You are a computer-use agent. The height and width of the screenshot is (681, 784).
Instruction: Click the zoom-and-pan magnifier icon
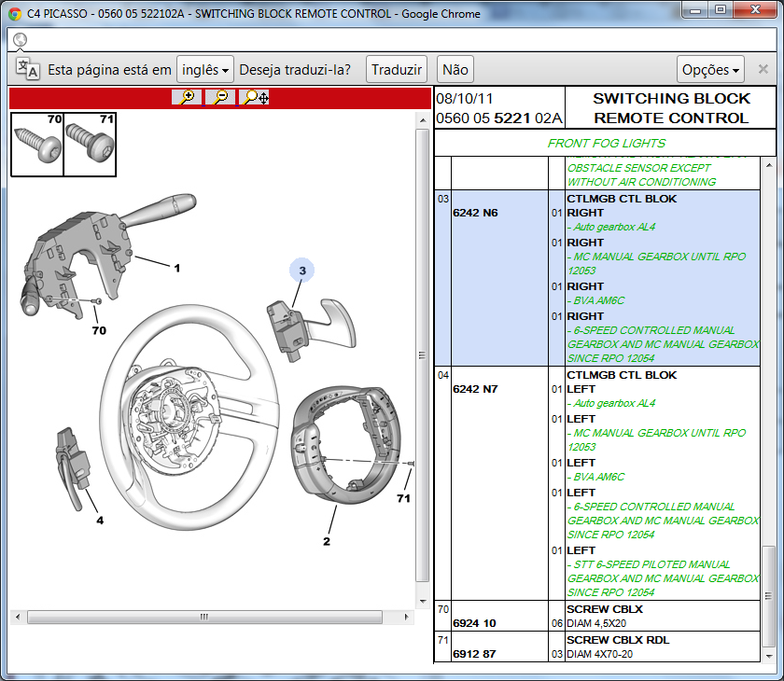[254, 97]
